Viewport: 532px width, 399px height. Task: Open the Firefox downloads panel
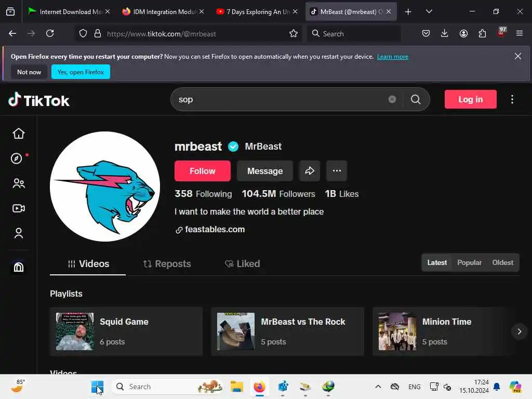tap(445, 33)
